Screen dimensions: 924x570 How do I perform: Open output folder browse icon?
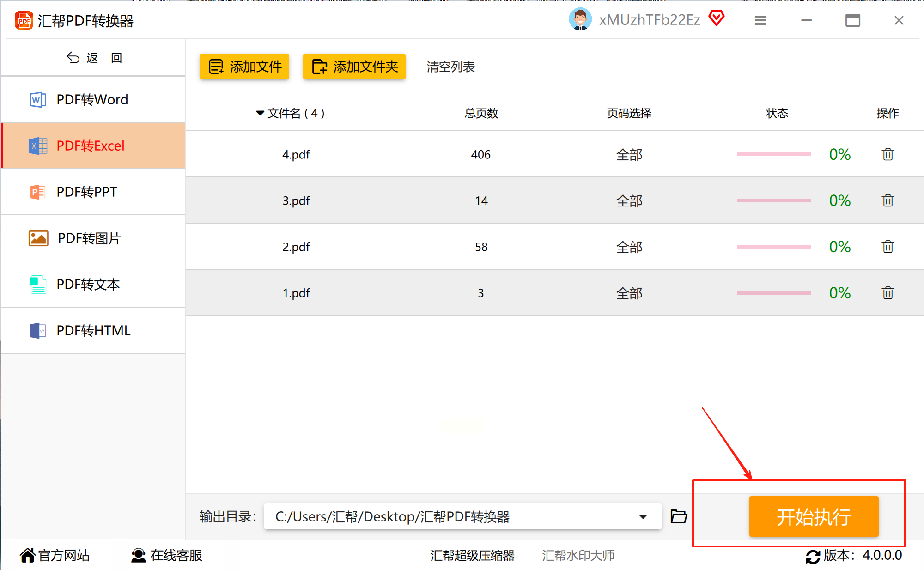tap(679, 516)
